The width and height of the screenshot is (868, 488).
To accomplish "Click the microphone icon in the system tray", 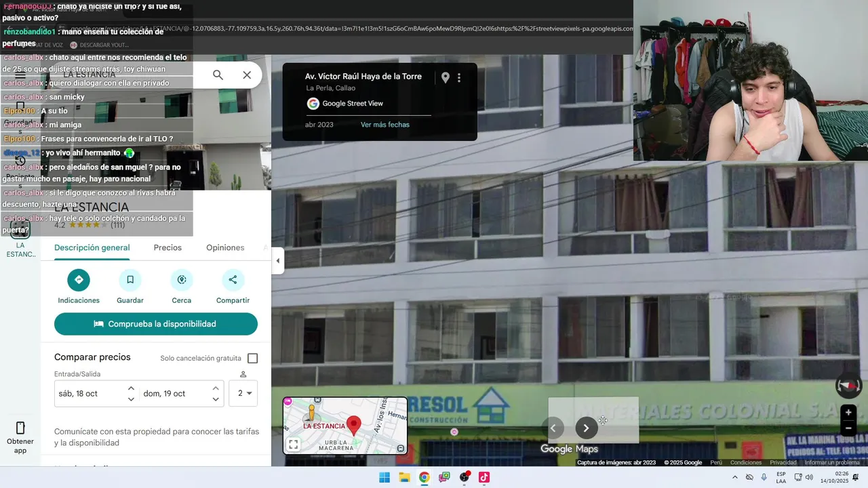I will click(x=764, y=477).
